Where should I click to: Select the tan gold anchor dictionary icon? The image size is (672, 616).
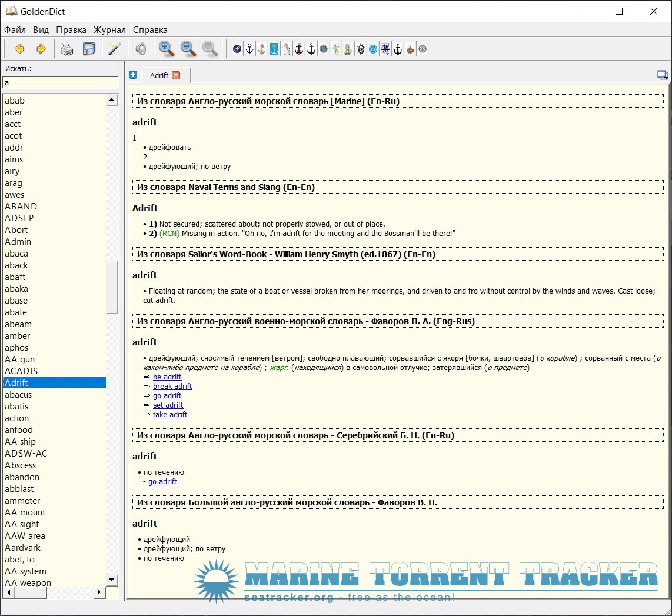[262, 49]
